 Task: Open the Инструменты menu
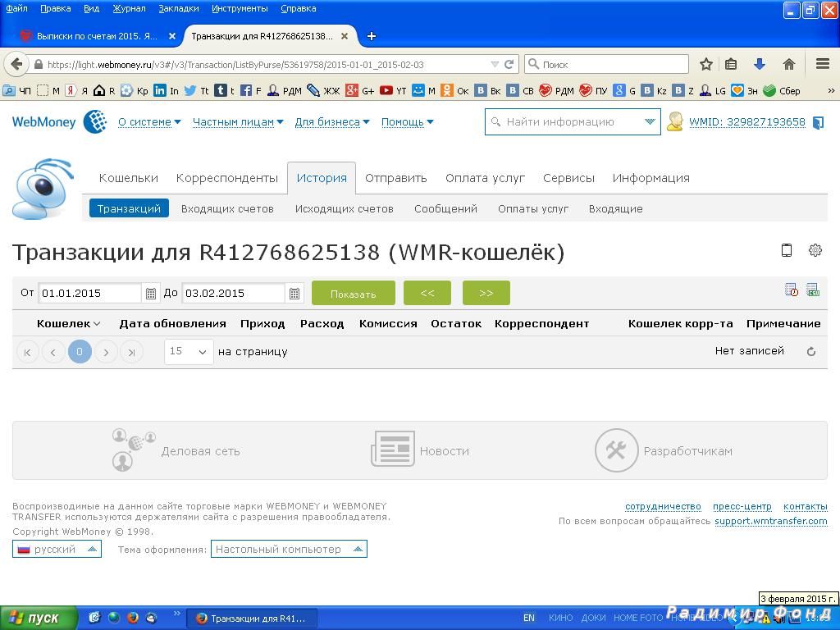240,8
